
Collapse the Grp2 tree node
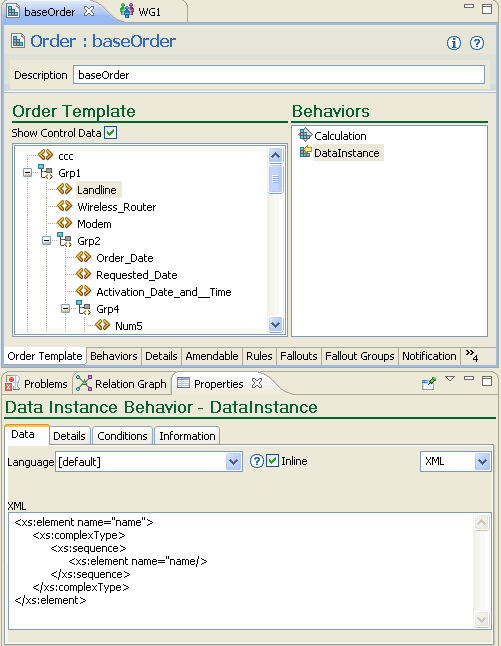pyautogui.click(x=47, y=240)
